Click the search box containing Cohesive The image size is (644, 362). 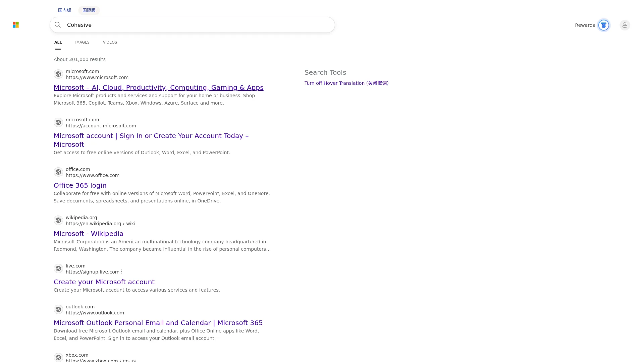tap(192, 25)
